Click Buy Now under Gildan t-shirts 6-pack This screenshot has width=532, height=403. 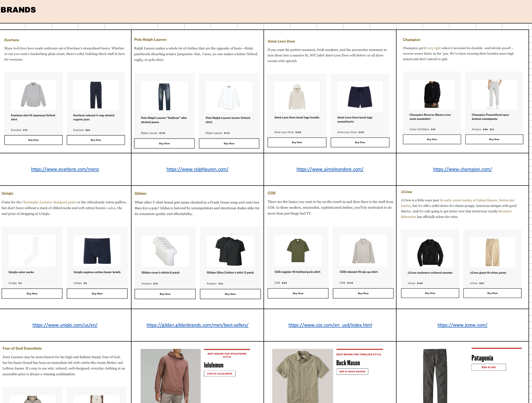click(165, 294)
